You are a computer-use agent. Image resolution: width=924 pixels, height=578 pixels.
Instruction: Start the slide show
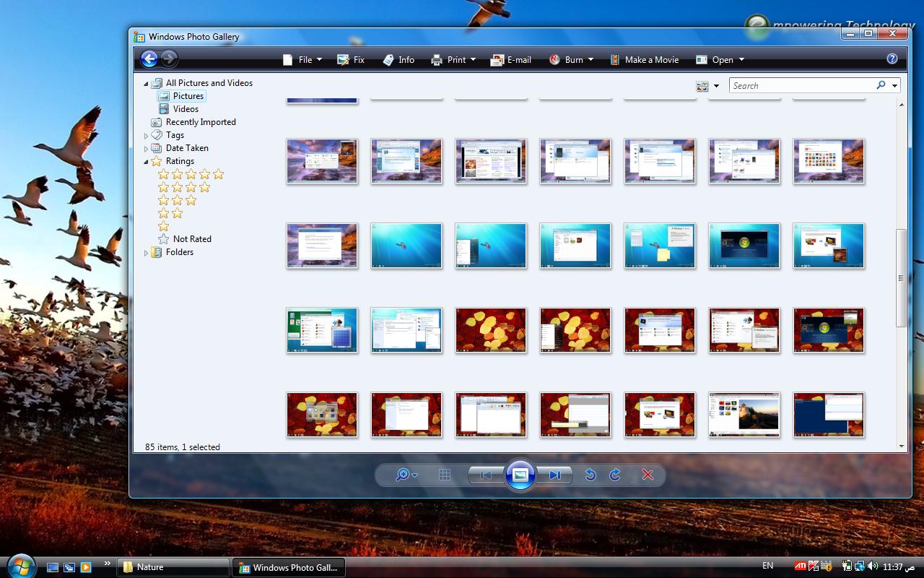[x=520, y=475]
